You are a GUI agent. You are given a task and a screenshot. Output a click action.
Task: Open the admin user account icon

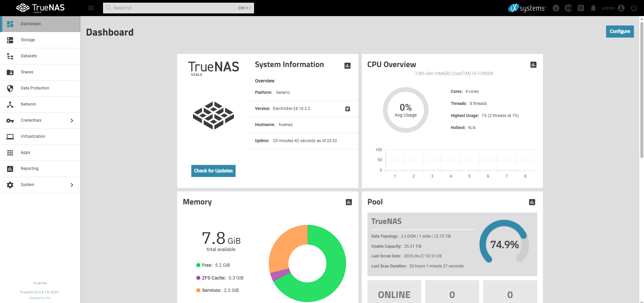tap(621, 8)
